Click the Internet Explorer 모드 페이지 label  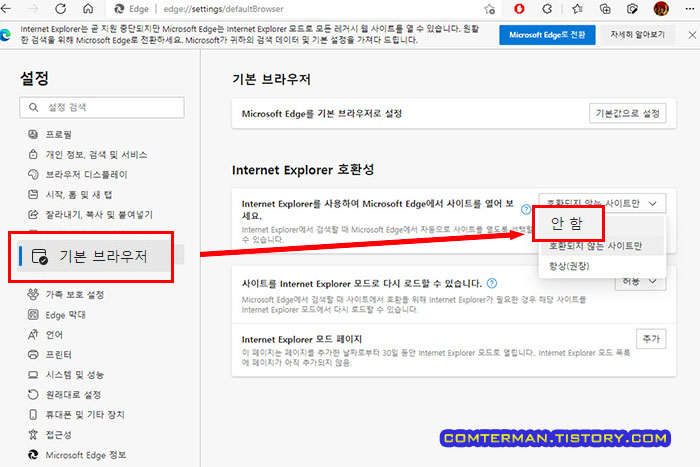pyautogui.click(x=302, y=339)
